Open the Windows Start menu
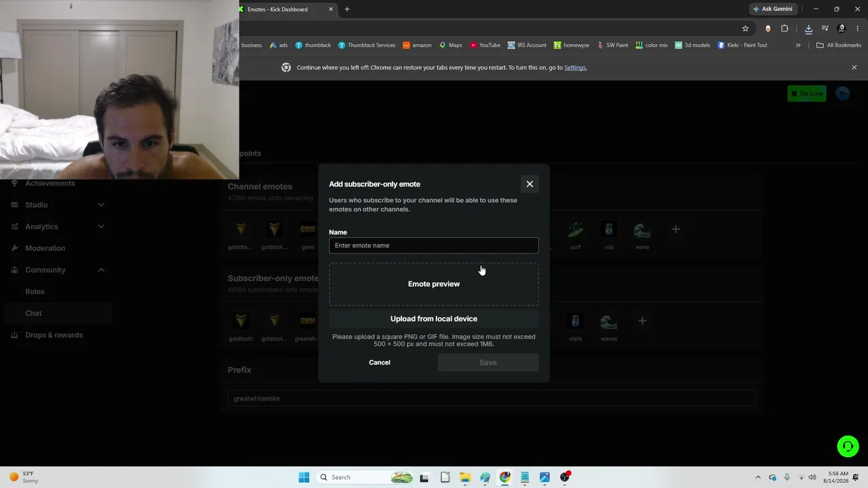 coord(304,477)
